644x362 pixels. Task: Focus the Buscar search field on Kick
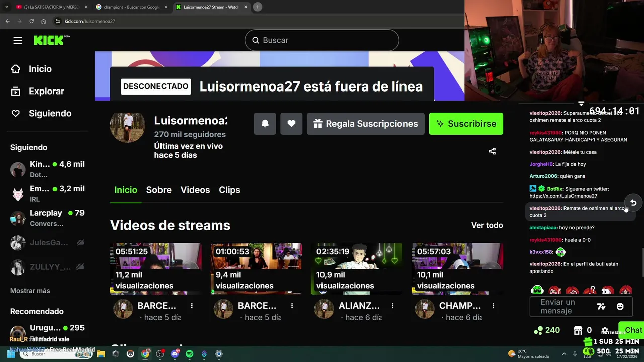(x=321, y=40)
